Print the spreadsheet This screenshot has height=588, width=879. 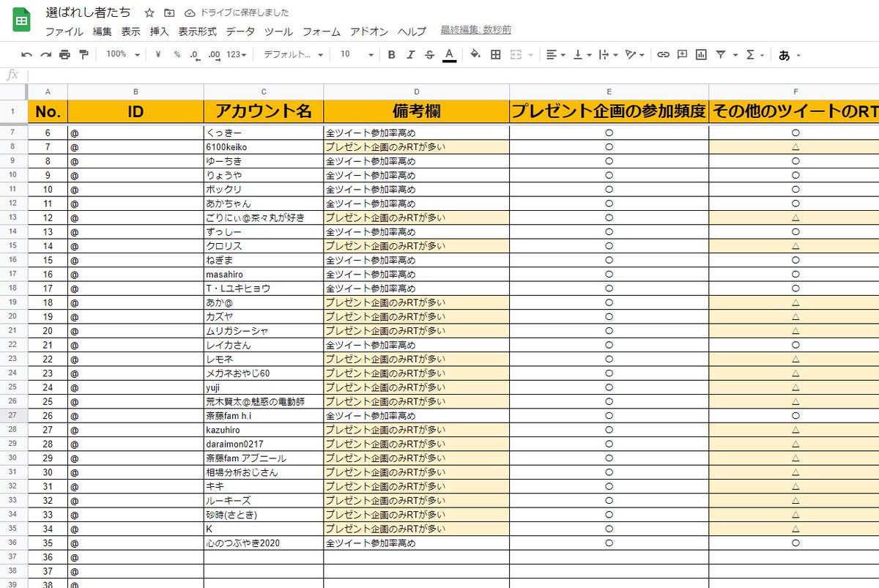point(64,54)
